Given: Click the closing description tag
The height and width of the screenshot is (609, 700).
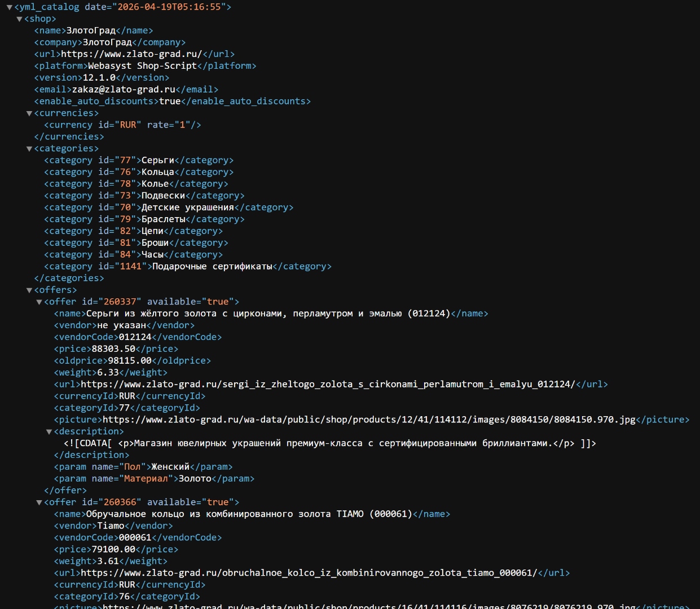Looking at the screenshot, I should (x=91, y=456).
